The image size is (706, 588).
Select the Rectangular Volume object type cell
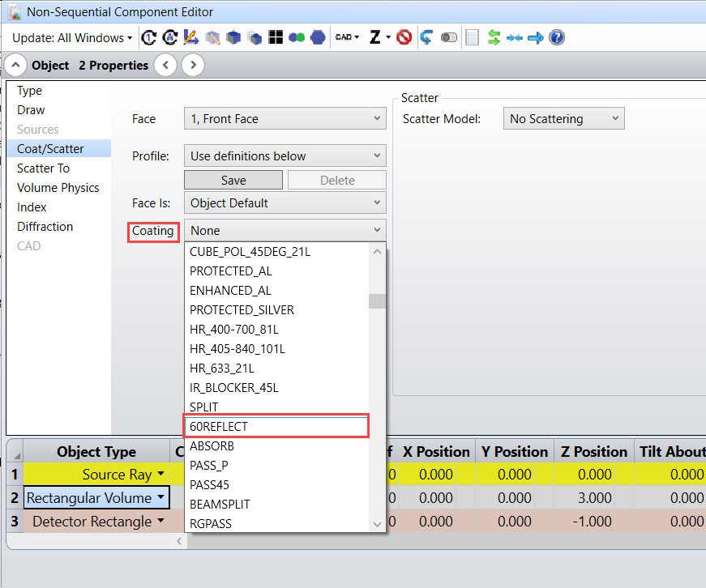tap(96, 497)
